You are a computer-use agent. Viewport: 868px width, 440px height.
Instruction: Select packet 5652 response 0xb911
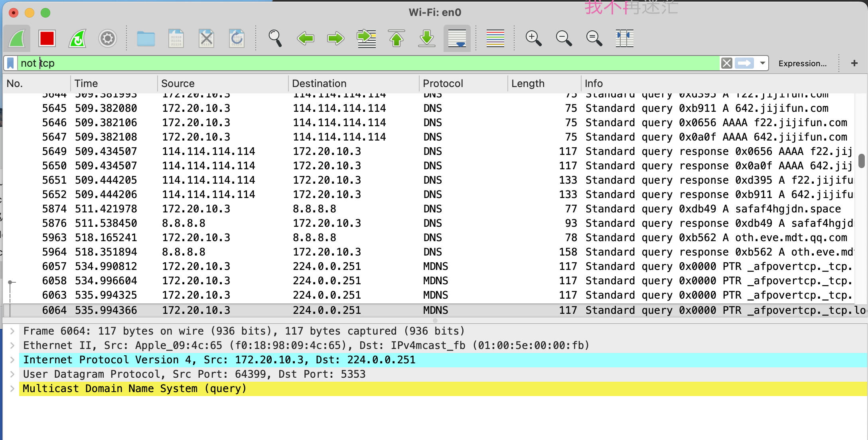click(429, 194)
